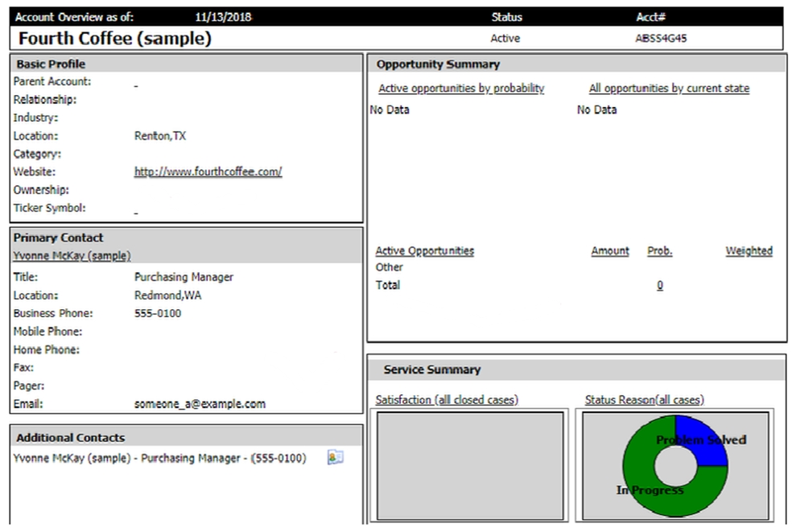The image size is (796, 532).
Task: Click the Business Phone value 555-0100
Action: tap(158, 313)
